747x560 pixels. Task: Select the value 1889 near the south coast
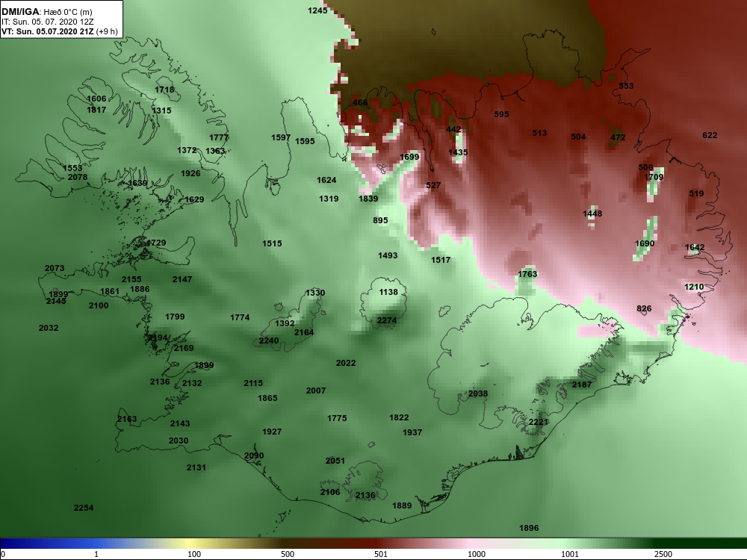pyautogui.click(x=402, y=505)
